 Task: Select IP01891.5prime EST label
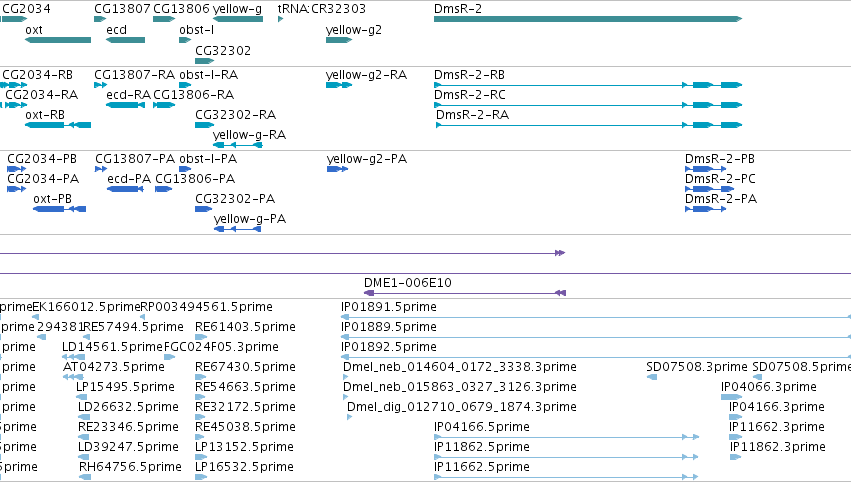click(389, 307)
